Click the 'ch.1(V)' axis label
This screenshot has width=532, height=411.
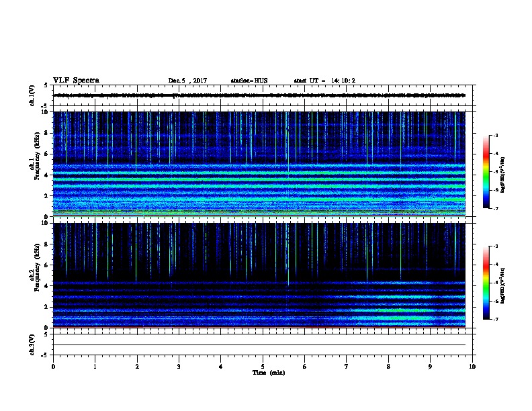click(32, 95)
